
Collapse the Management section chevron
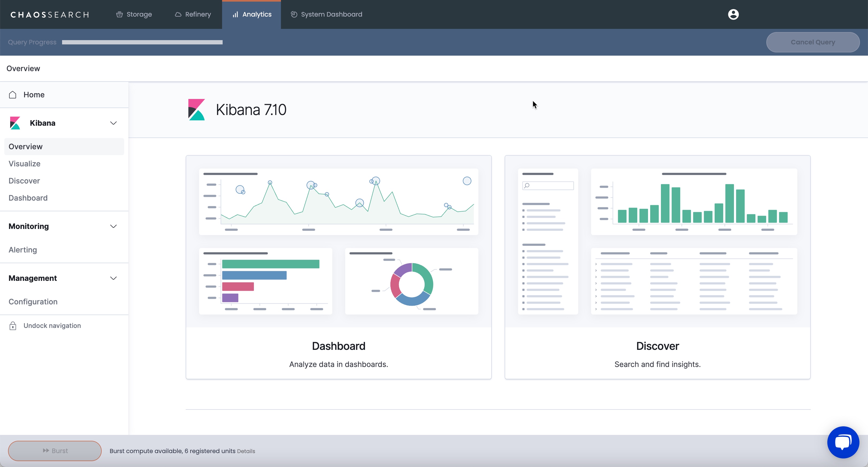(113, 278)
